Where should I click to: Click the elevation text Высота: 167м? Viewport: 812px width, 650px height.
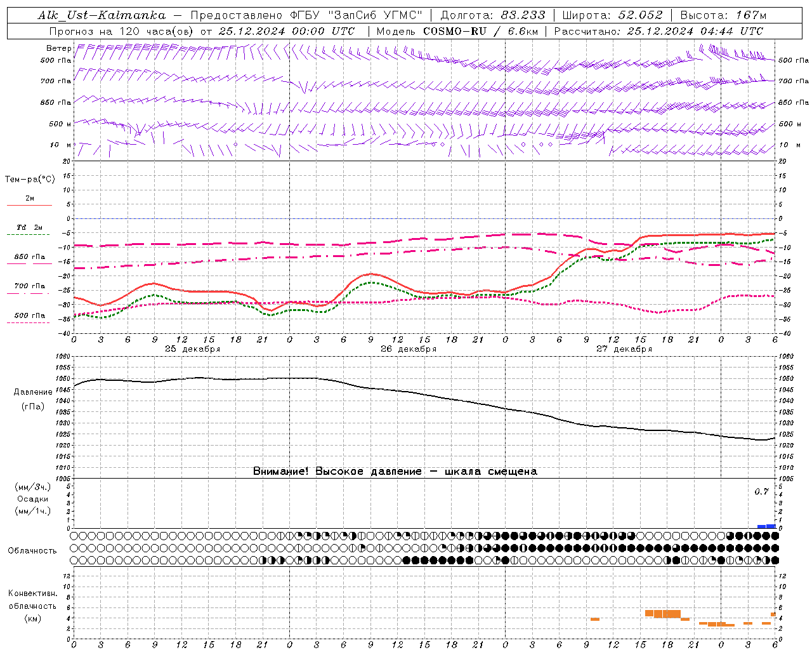tap(723, 15)
